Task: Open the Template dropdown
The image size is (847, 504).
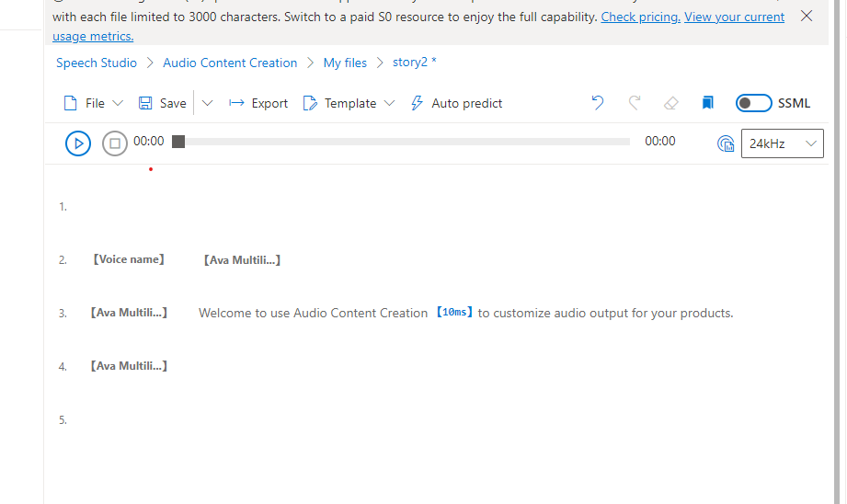Action: click(x=349, y=103)
